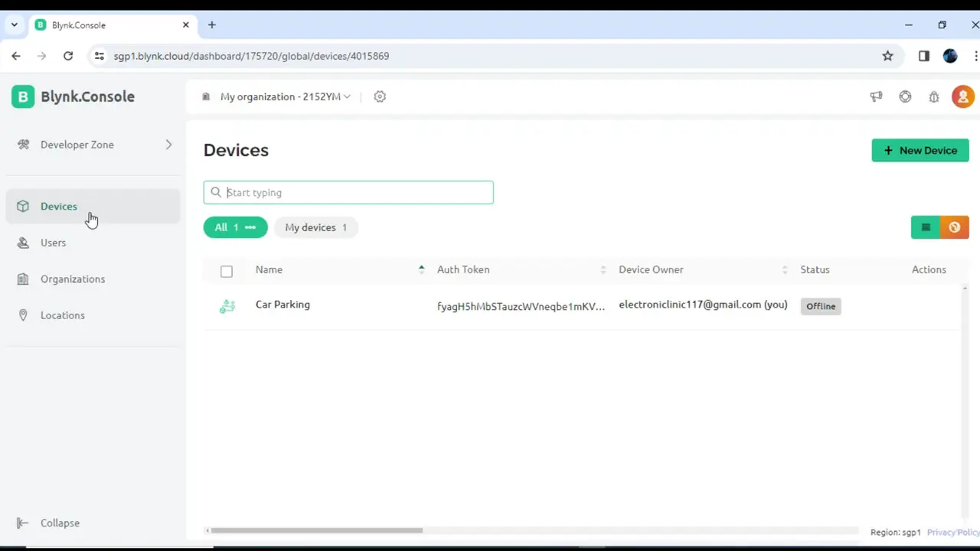Click the Car Parking device icon
Image resolution: width=980 pixels, height=551 pixels.
(227, 306)
